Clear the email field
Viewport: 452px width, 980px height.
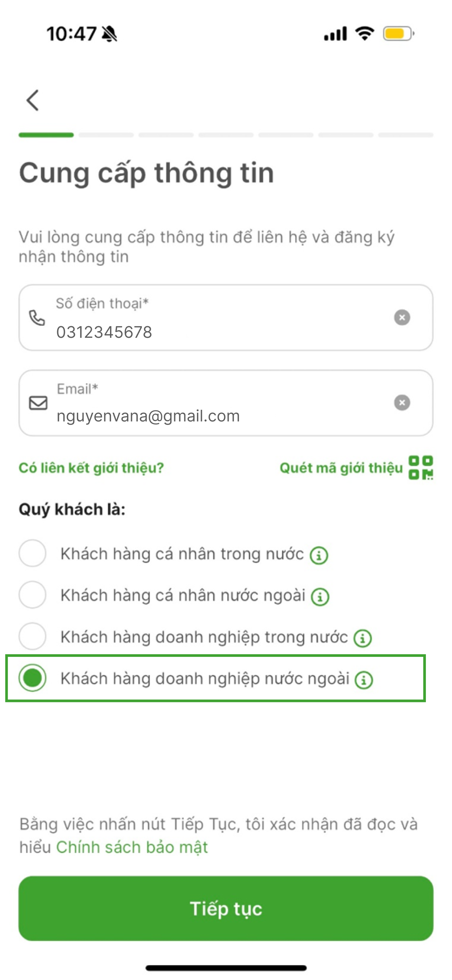tap(402, 402)
